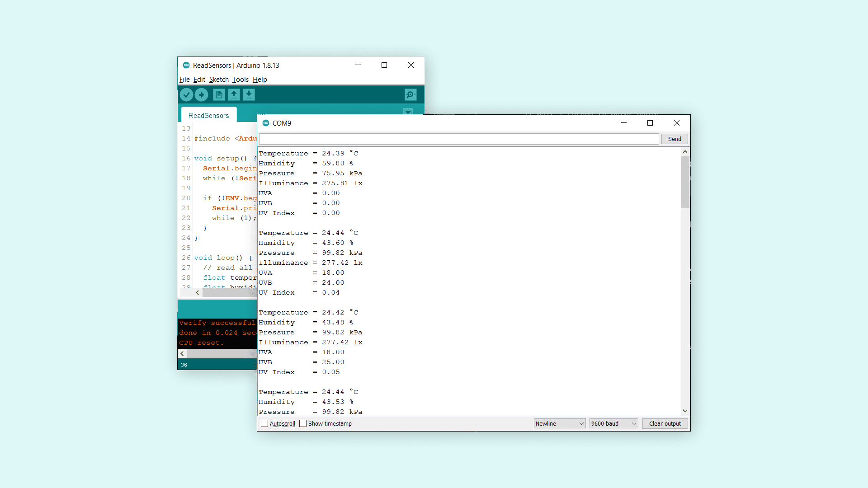Open the Sketch menu
The image size is (868, 488).
click(219, 80)
